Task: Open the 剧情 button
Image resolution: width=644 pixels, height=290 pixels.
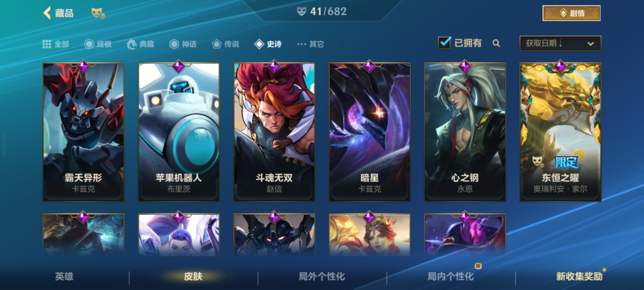Action: (x=571, y=13)
